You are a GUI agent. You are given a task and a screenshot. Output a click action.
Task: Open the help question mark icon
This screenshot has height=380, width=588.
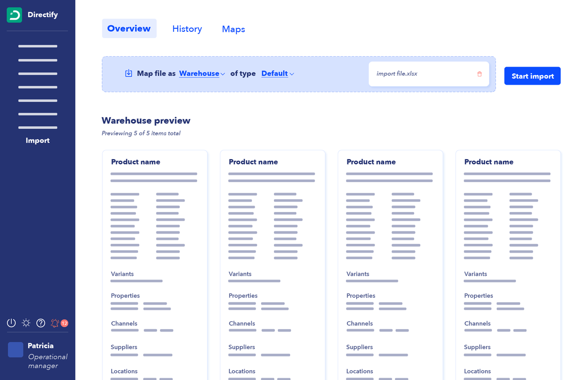point(41,323)
